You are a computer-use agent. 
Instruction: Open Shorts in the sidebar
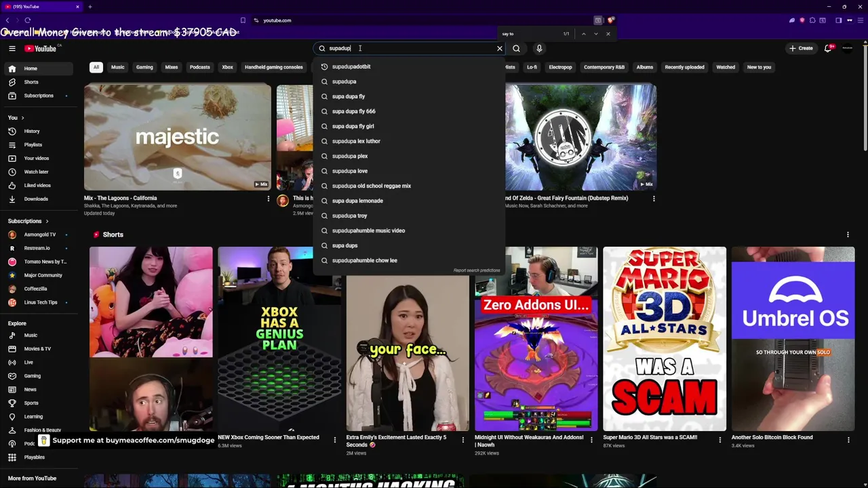point(39,82)
